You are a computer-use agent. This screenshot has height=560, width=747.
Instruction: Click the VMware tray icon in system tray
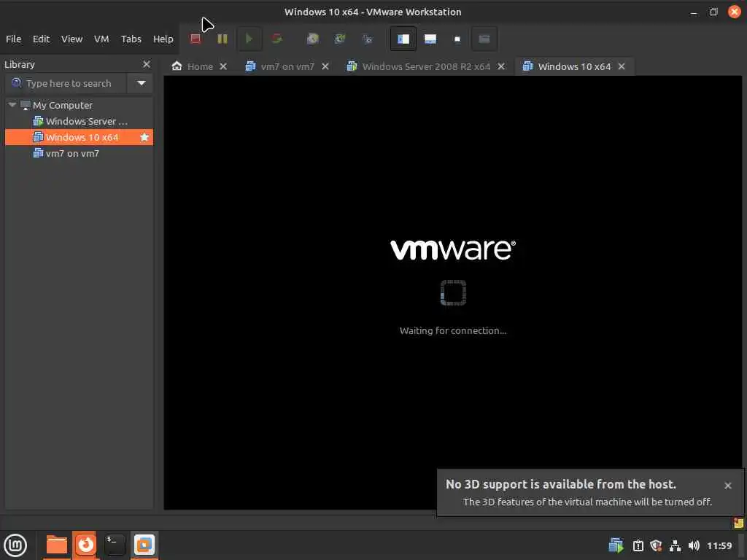tap(616, 545)
